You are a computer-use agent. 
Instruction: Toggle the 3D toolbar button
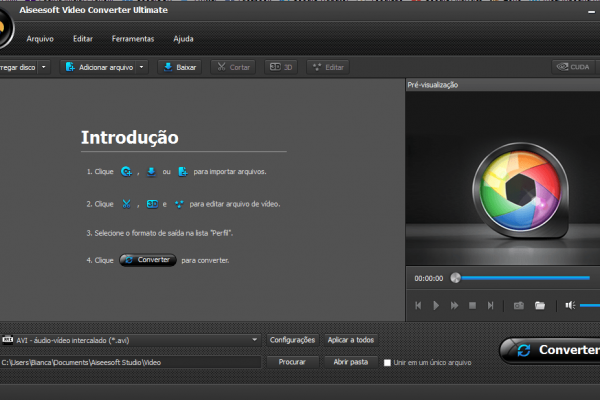pyautogui.click(x=280, y=67)
